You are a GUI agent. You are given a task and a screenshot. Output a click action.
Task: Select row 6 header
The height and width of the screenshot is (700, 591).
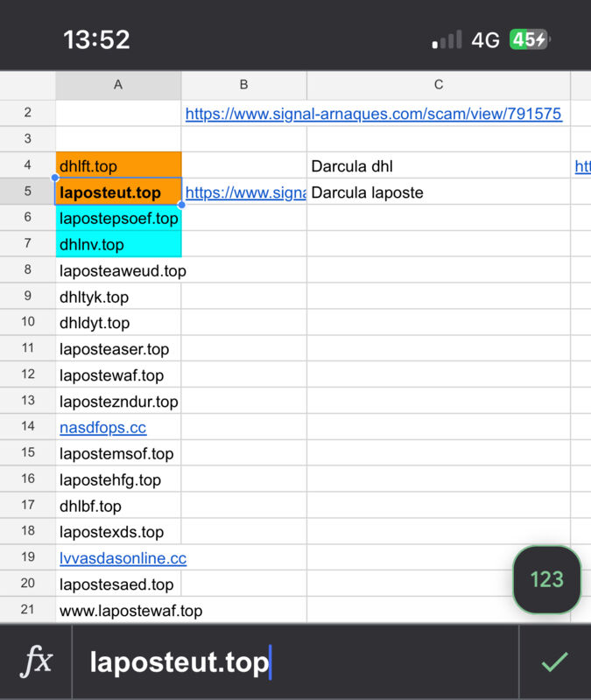click(x=28, y=217)
